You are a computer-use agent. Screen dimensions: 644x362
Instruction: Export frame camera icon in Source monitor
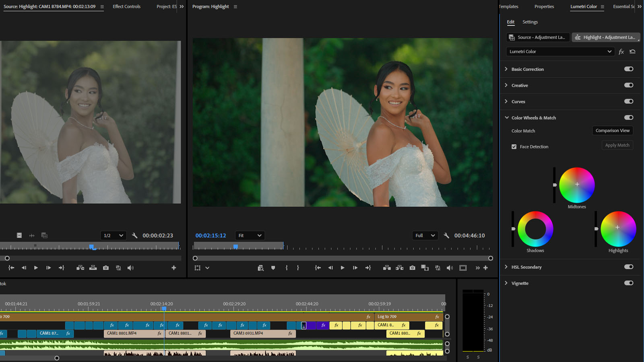(106, 268)
